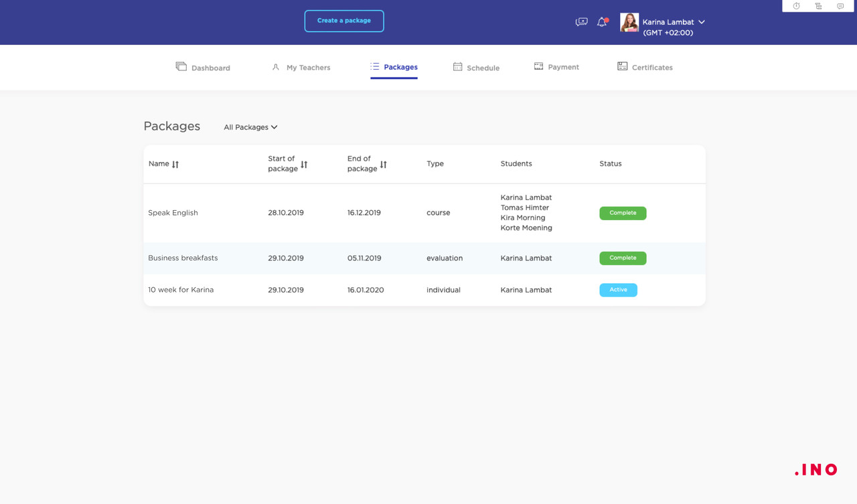Click Complete status of Speak English
The image size is (857, 504).
[623, 213]
